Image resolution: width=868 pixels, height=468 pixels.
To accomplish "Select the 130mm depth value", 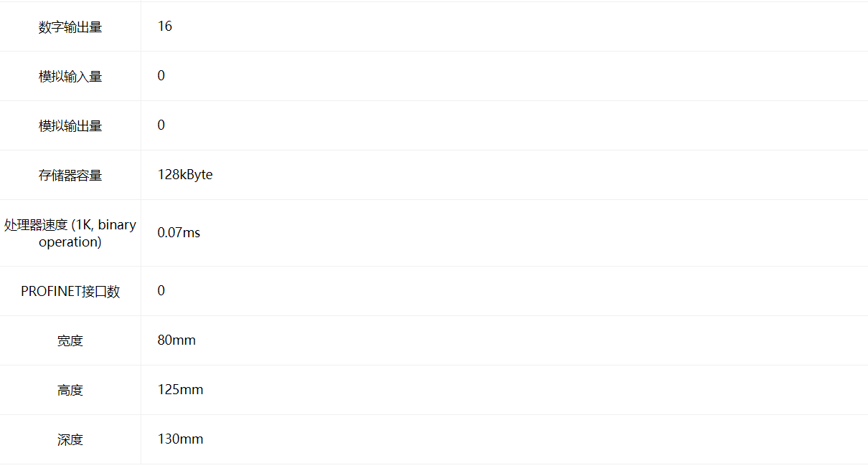I will (x=181, y=439).
